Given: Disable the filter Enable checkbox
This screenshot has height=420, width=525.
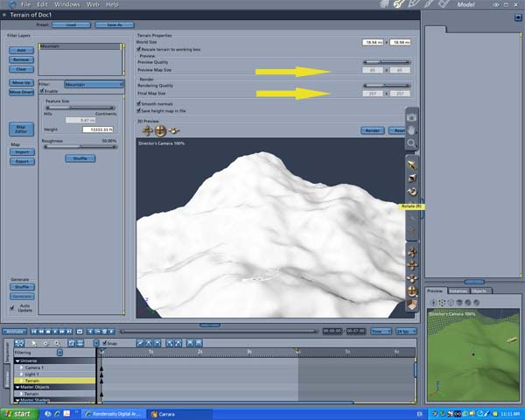Looking at the screenshot, I should pyautogui.click(x=41, y=90).
